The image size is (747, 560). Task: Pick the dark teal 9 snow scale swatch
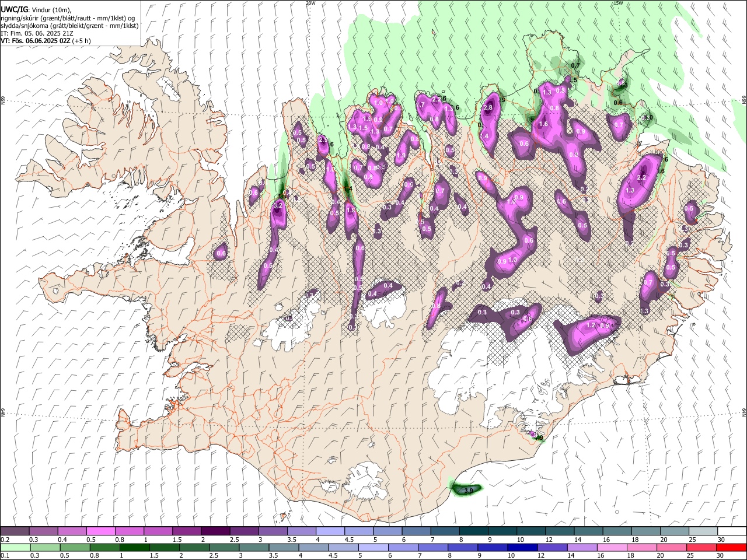coord(502,531)
